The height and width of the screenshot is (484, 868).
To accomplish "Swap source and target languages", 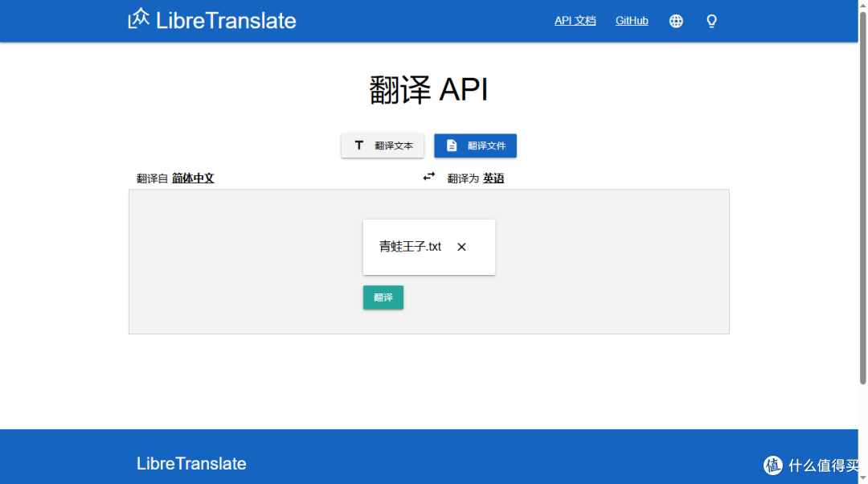I will 429,177.
